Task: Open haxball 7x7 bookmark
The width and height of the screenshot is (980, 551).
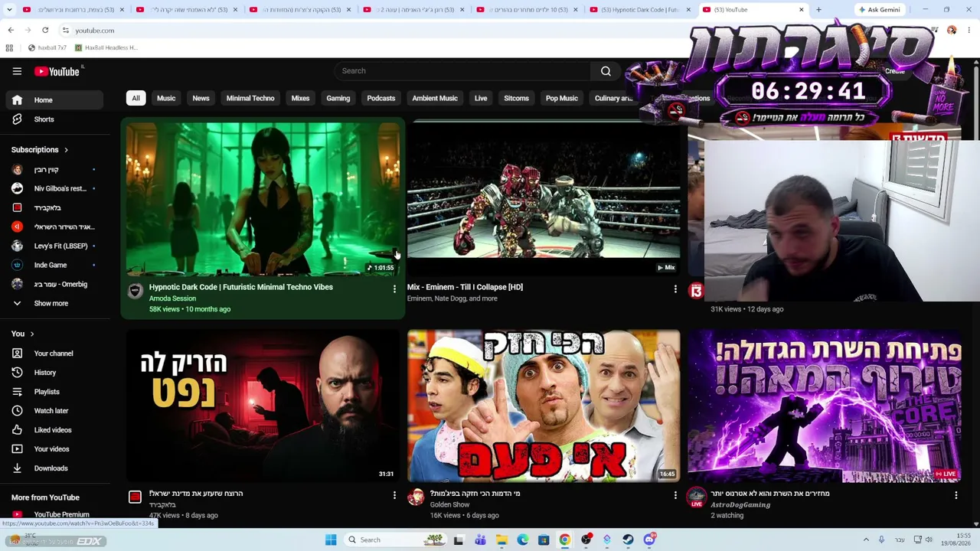Action: [46, 47]
